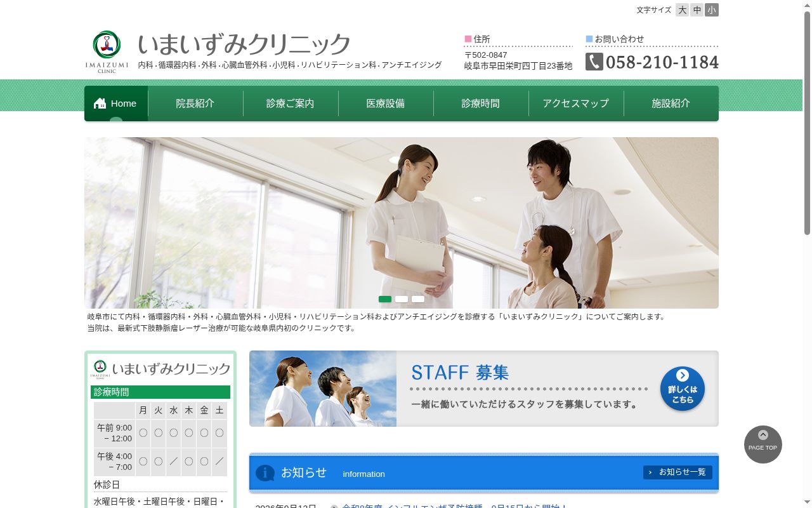
Task: Switch to the second slideshow image indicator
Action: (402, 299)
